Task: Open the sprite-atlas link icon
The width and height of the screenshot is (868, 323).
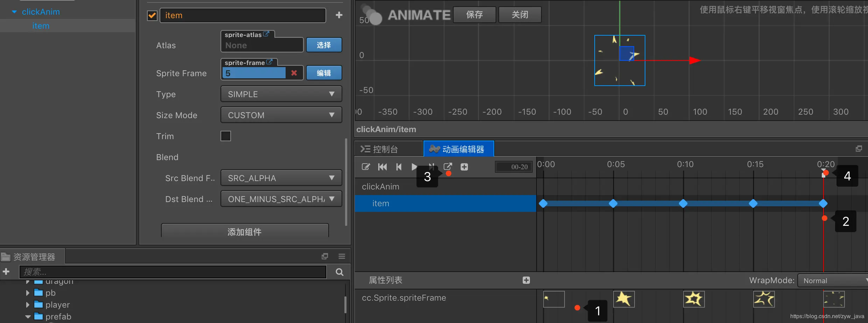Action: coord(266,34)
